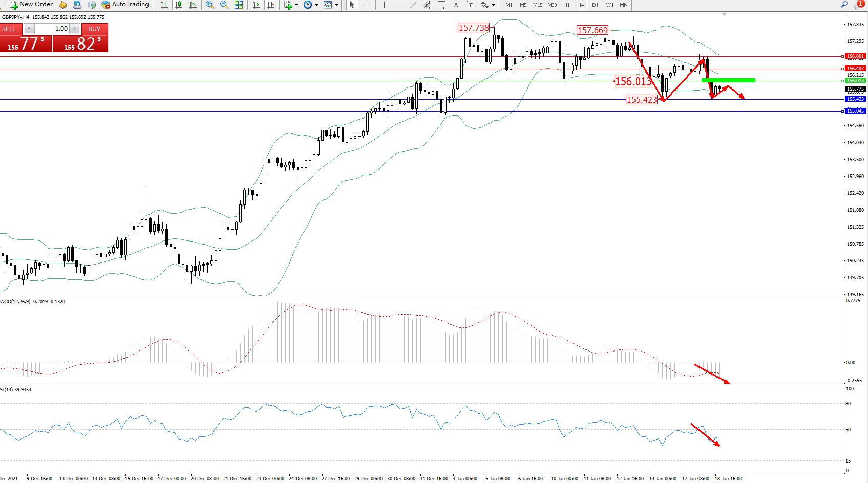Screen dimensions: 868x483
Task: Draw a horizontal line tool
Action: point(399,5)
